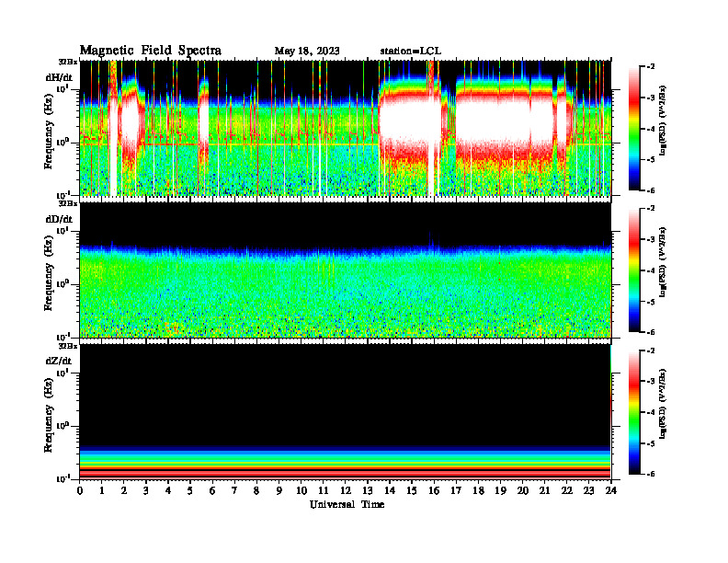This screenshot has width=728, height=563.
Task: Click hour "8" on the Universal Time axis
Action: (256, 490)
